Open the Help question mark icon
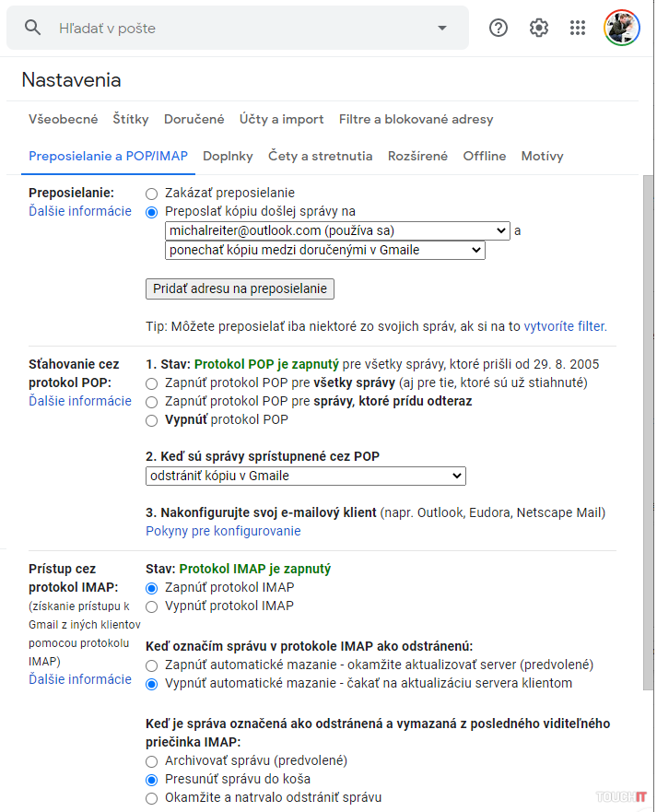657x812 pixels. coord(499,28)
